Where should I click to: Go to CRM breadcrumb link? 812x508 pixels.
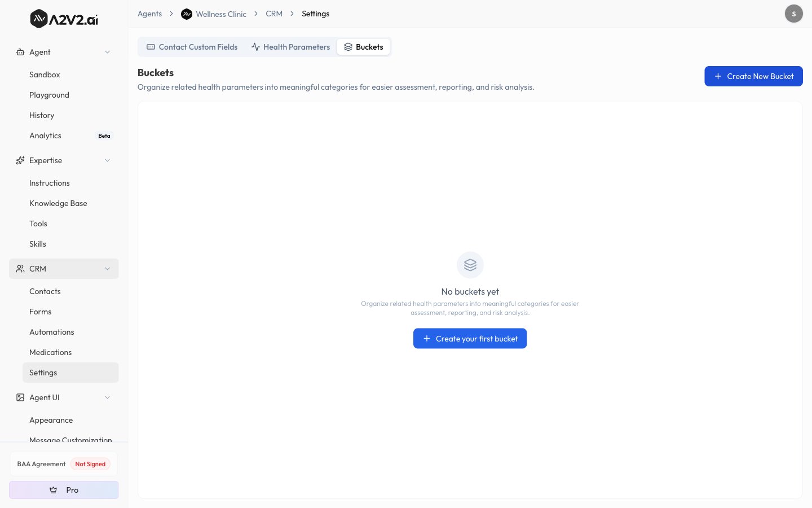tap(274, 14)
